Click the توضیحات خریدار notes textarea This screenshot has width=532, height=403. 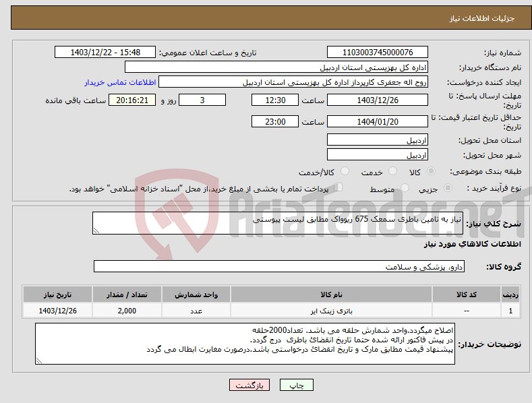(245, 344)
